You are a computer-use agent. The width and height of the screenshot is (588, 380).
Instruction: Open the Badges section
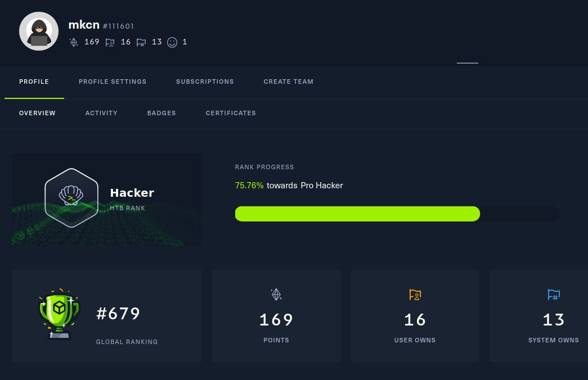point(161,113)
